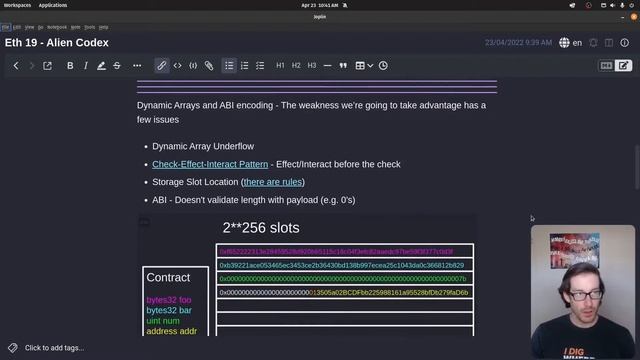Open the File menu
The image size is (640, 360).
point(6,27)
